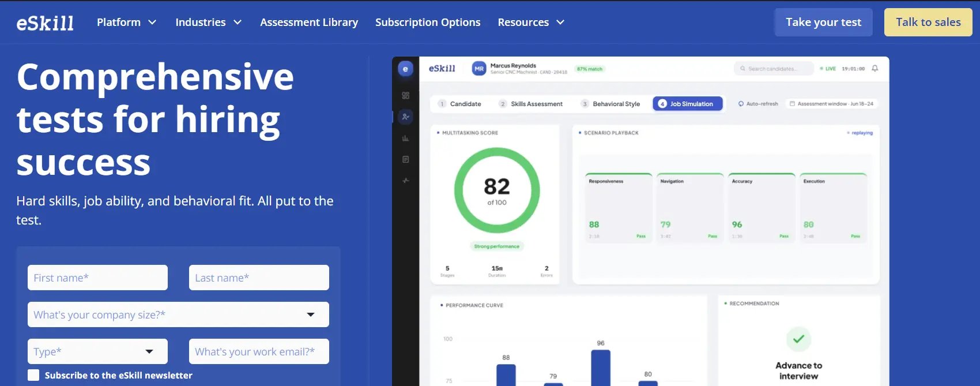The height and width of the screenshot is (386, 980).
Task: Click the candidates person icon in sidebar
Action: click(406, 117)
